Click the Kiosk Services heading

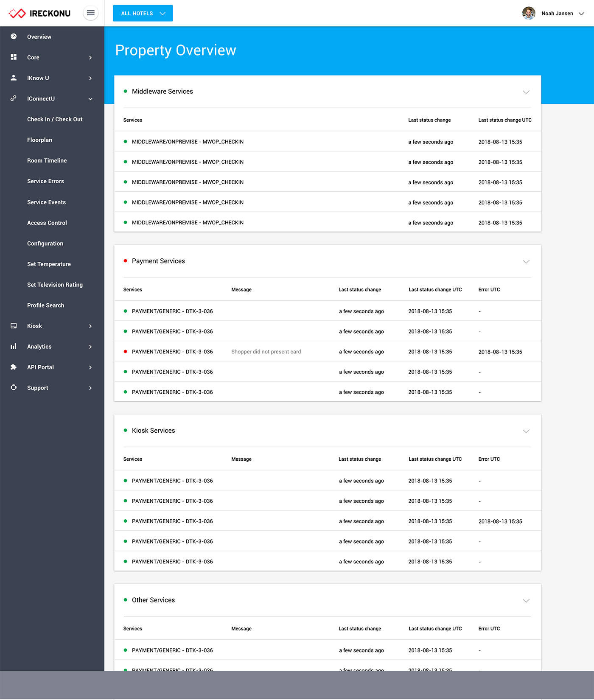pyautogui.click(x=153, y=431)
